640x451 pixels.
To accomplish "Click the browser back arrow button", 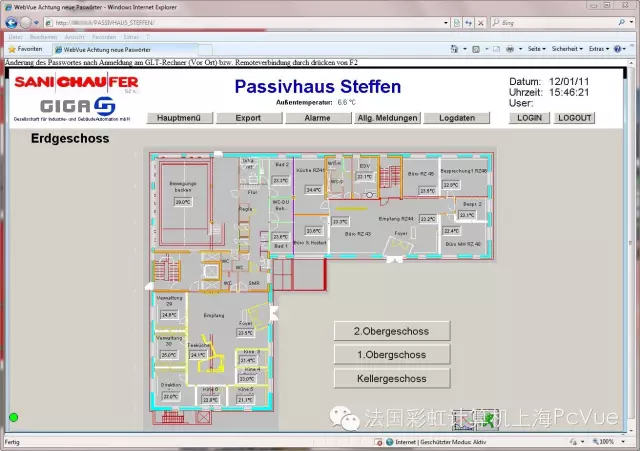I will coord(11,23).
